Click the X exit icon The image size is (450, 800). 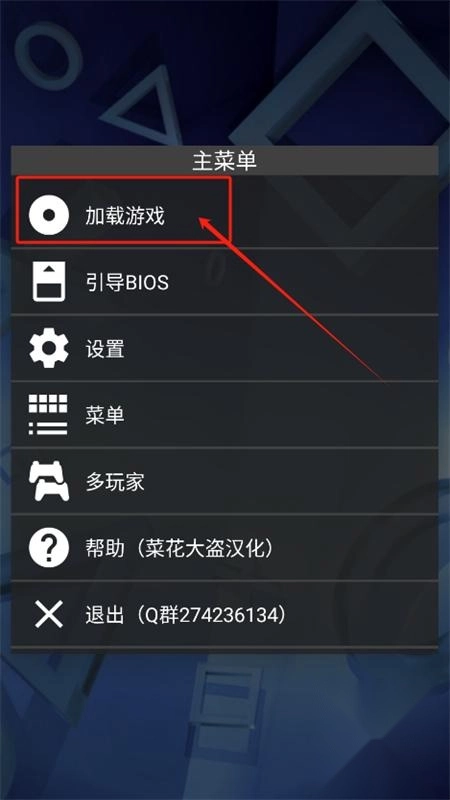pos(48,614)
